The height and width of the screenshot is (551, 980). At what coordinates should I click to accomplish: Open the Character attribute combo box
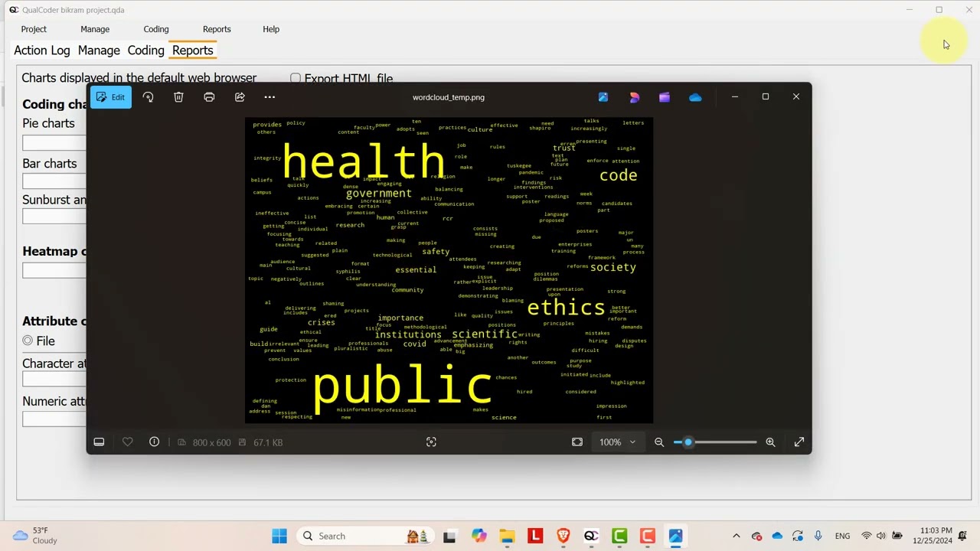click(x=54, y=379)
